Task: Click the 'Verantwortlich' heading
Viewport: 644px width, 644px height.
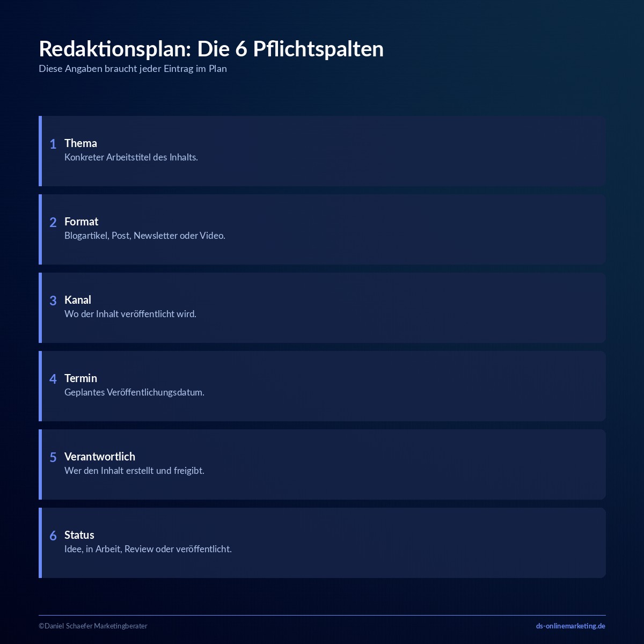Action: click(100, 457)
